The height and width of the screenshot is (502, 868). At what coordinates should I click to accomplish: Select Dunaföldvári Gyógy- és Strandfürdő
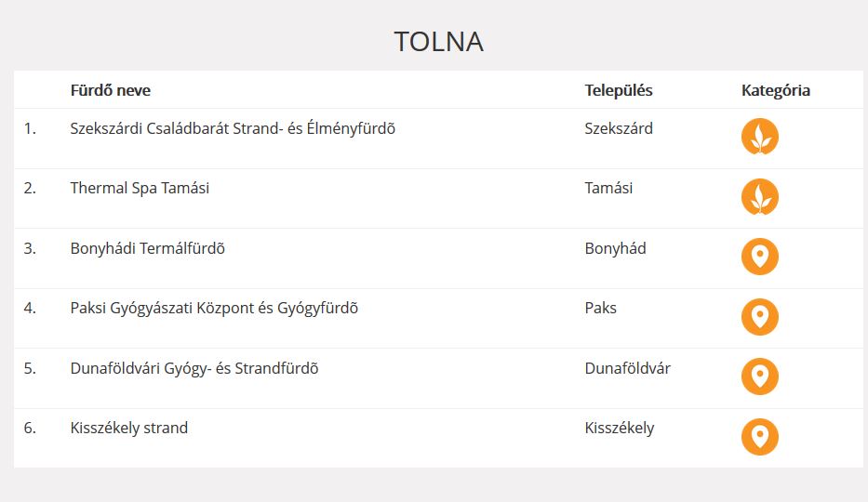(194, 368)
